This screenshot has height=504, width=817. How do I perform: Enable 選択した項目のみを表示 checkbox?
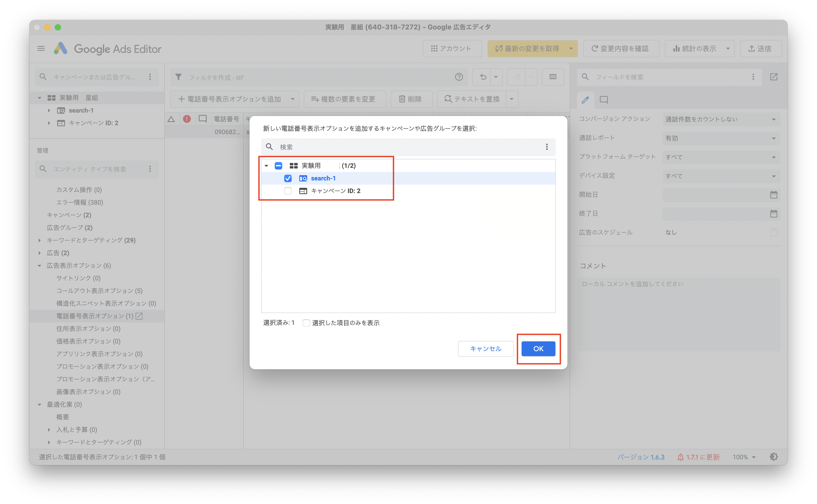tap(306, 323)
